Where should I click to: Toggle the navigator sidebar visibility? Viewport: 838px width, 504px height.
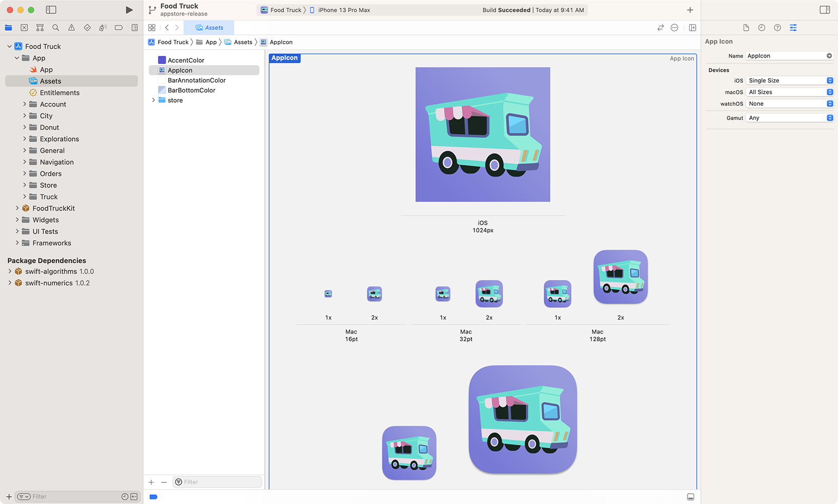coord(51,10)
